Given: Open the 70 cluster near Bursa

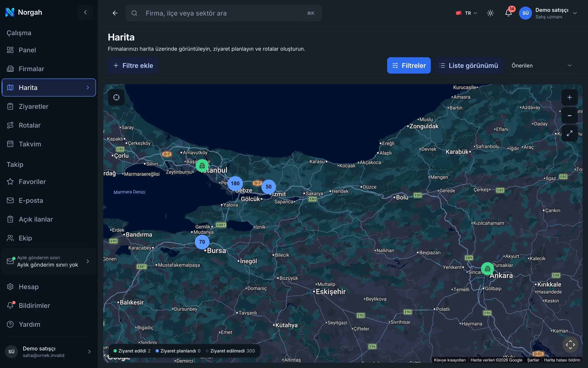Looking at the screenshot, I should [202, 242].
